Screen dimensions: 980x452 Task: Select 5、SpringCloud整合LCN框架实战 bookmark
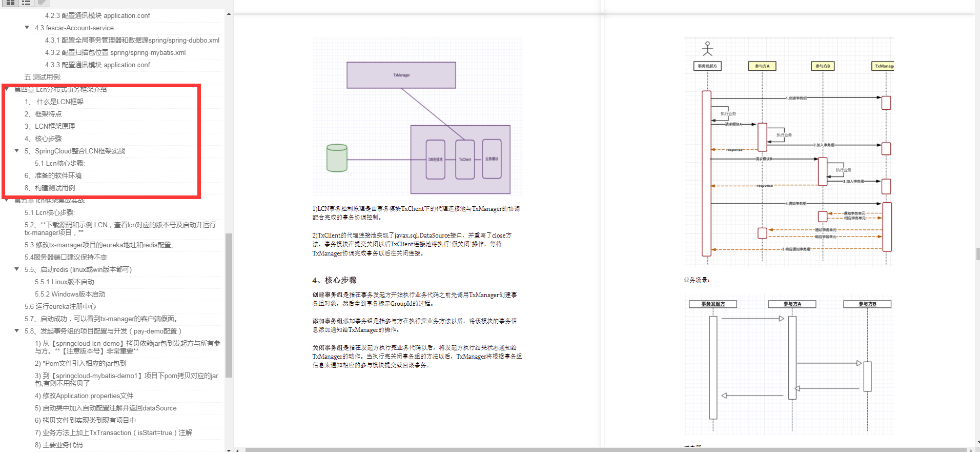[75, 151]
